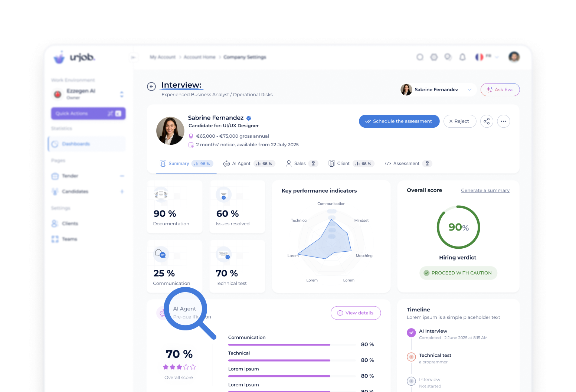Expand the Sabrine Fernandez candidate dropdown
This screenshot has width=576, height=392.
click(x=469, y=89)
